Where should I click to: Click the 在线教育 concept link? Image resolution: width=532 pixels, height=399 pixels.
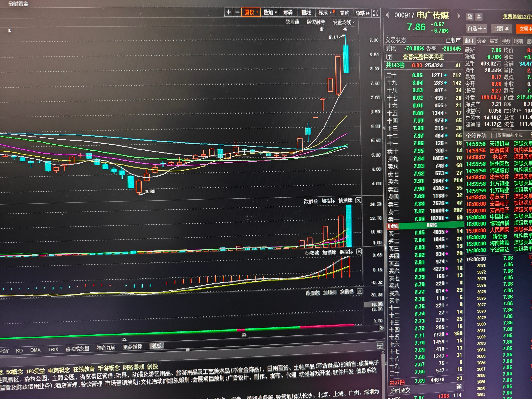tap(84, 369)
